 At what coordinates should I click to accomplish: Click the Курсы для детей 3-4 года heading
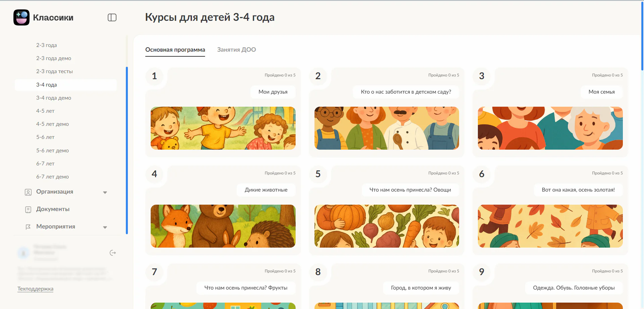[210, 17]
